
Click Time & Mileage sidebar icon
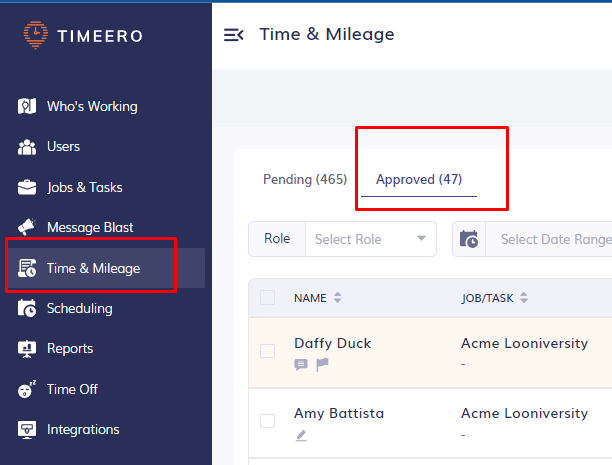27,268
